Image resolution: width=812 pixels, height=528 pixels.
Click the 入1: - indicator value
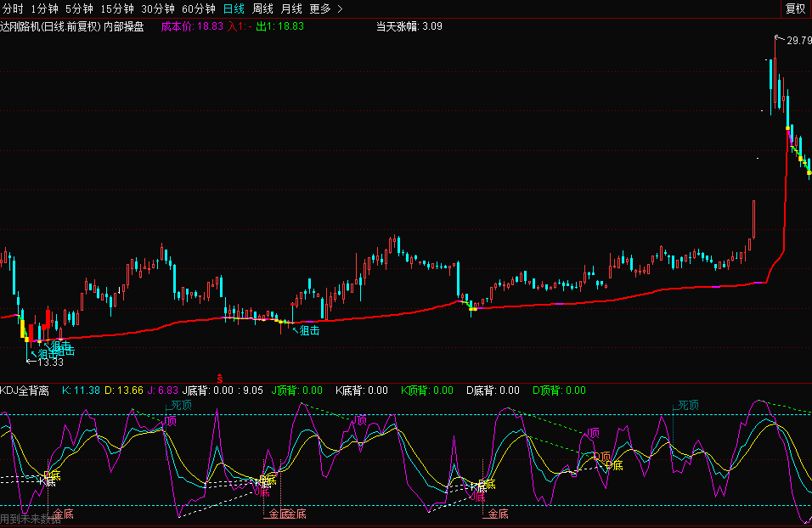click(x=240, y=26)
